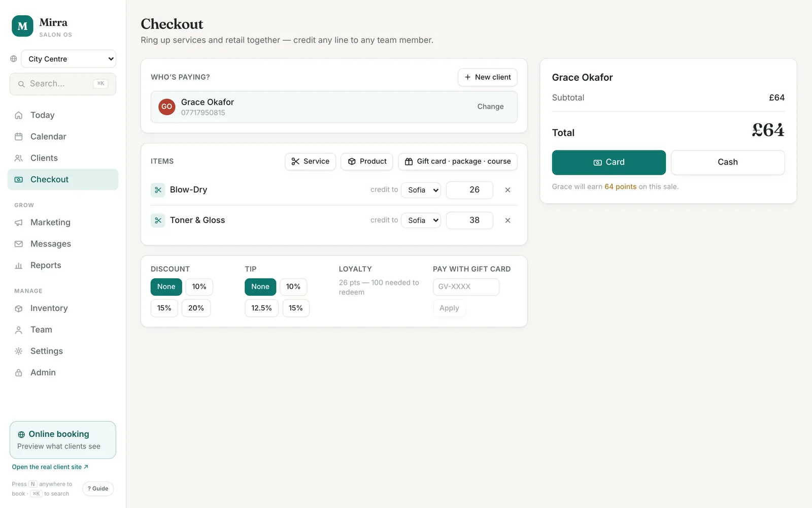Select discount None
This screenshot has height=508, width=812.
point(166,287)
